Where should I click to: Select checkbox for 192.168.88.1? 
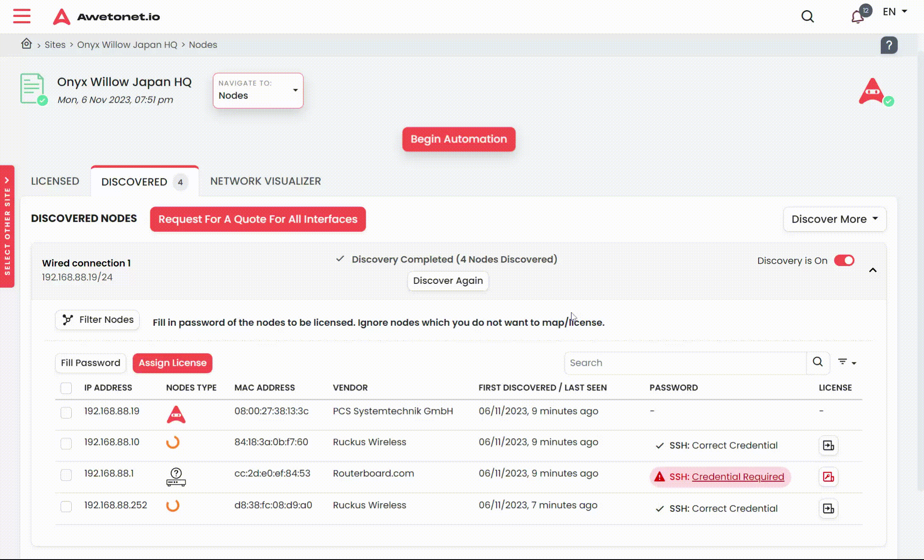tap(66, 475)
